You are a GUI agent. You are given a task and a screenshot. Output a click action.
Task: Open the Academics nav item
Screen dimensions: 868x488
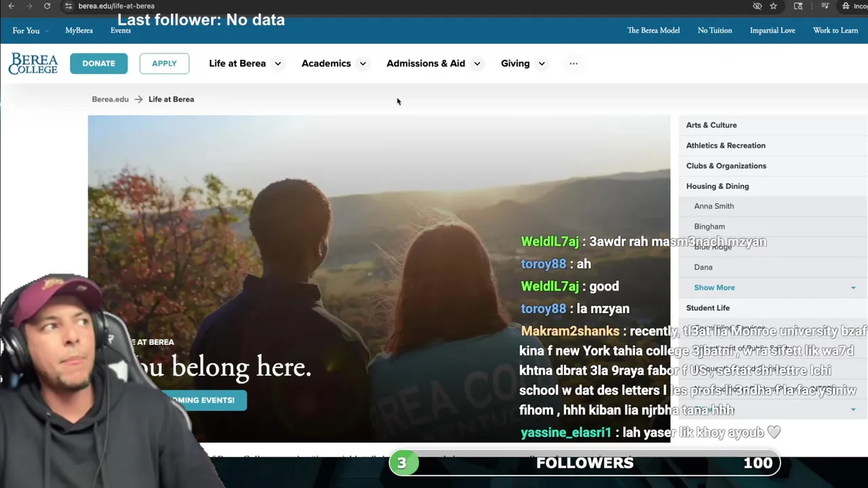[x=326, y=64]
